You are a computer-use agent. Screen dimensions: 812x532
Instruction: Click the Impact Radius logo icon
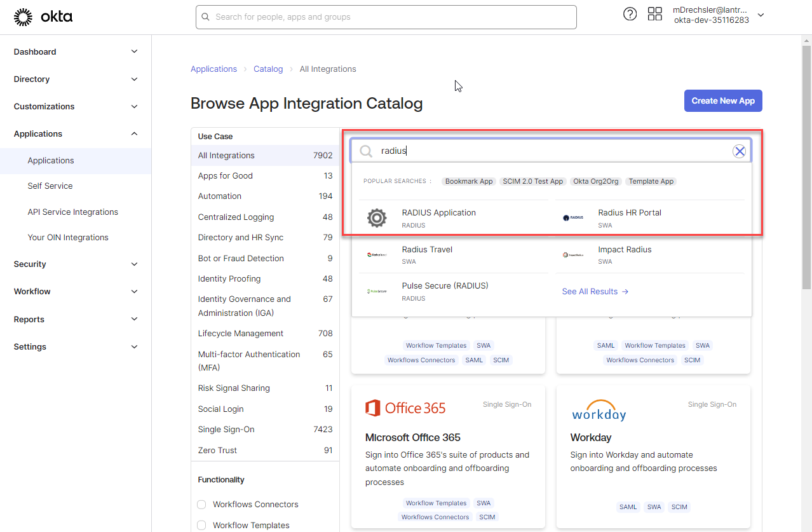(x=573, y=255)
